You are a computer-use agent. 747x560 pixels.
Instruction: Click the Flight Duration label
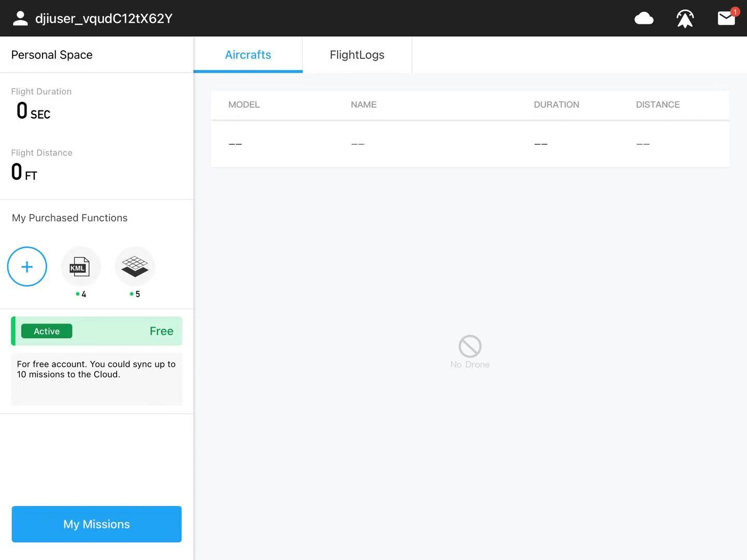(x=41, y=92)
